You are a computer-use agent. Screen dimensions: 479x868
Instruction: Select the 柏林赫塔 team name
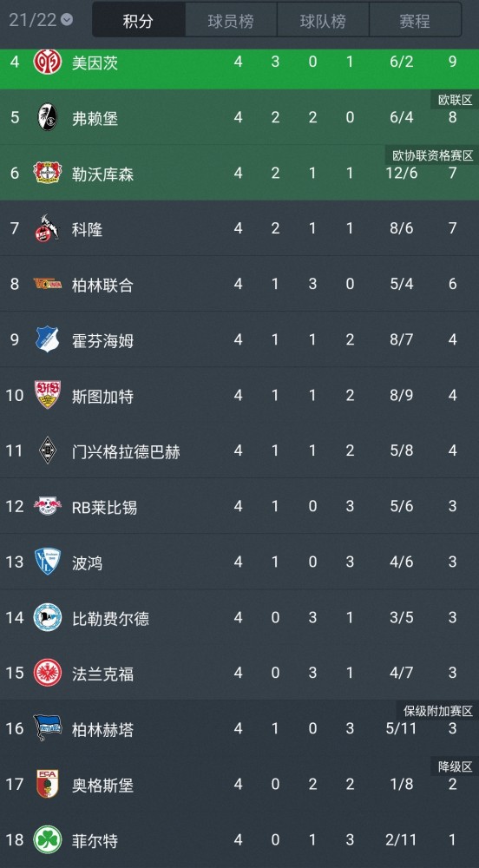coord(103,730)
